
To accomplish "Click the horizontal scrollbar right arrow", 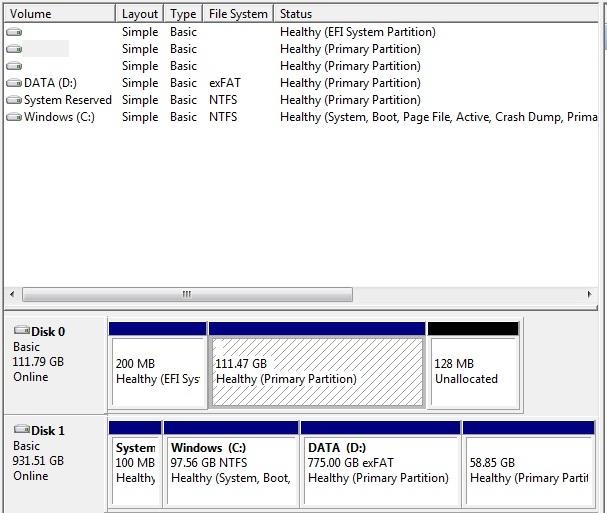I will click(590, 295).
